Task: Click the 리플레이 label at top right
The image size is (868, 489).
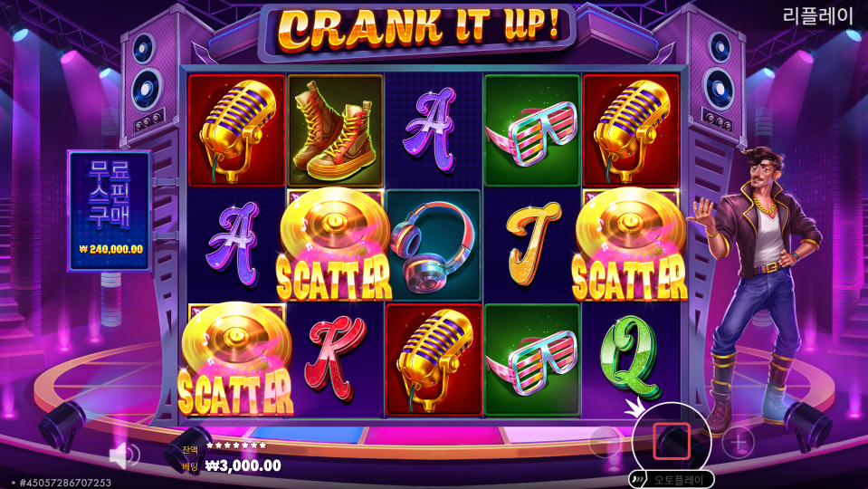Action: (x=817, y=15)
